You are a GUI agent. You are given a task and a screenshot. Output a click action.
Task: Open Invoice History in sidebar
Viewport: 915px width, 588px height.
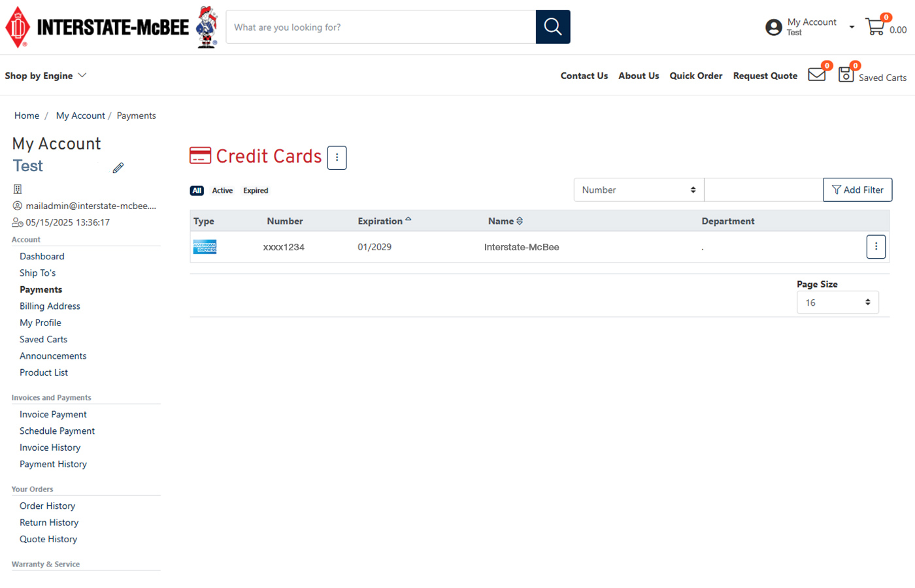click(50, 448)
